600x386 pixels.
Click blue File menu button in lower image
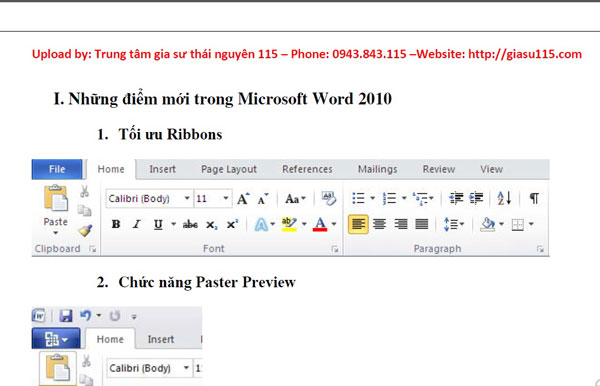point(56,339)
